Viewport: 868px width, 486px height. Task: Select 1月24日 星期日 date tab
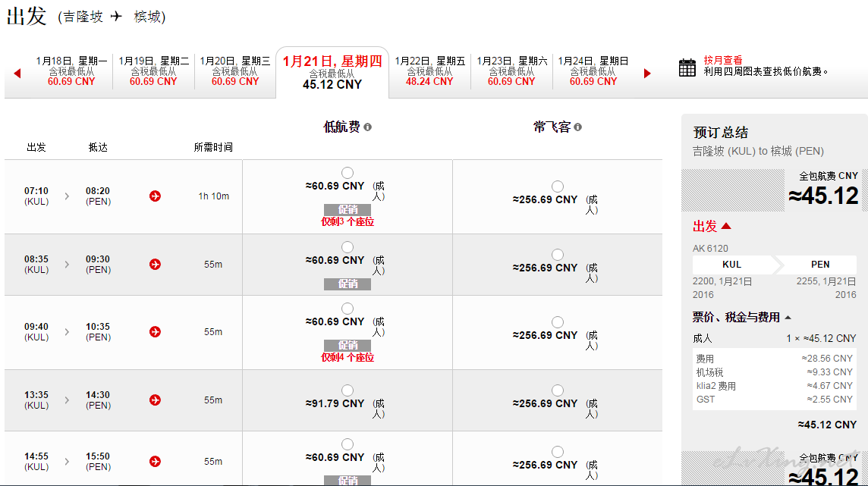593,71
